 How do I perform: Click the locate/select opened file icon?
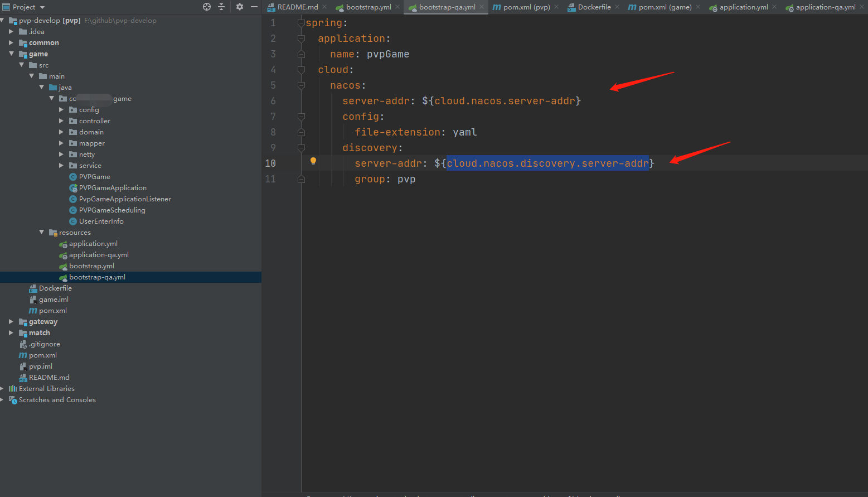click(x=207, y=7)
